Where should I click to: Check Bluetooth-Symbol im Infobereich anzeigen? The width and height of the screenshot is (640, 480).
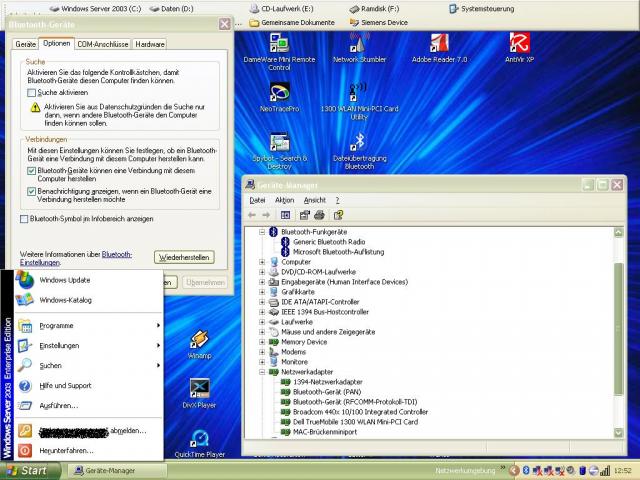click(x=24, y=219)
